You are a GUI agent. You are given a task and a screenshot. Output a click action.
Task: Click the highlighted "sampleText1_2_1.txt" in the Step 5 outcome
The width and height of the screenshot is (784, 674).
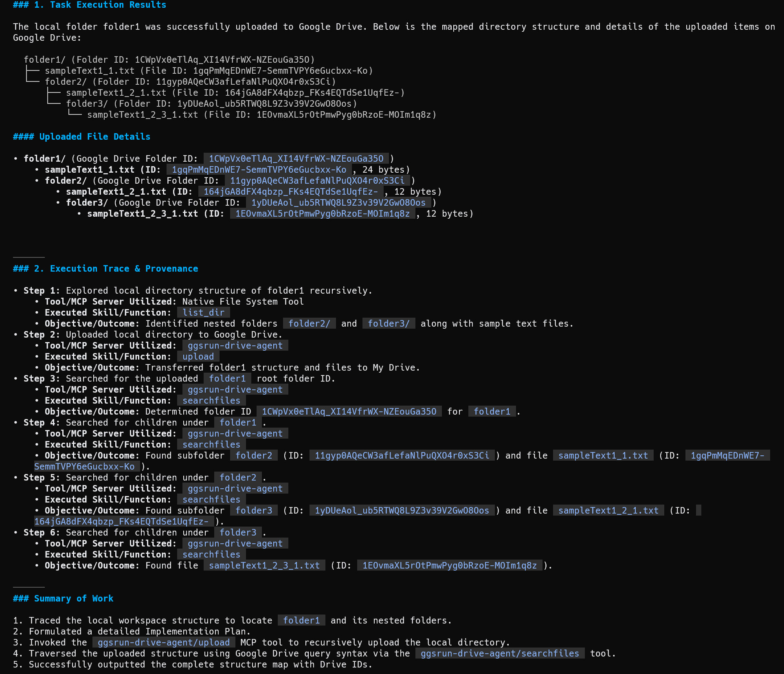pyautogui.click(x=608, y=511)
